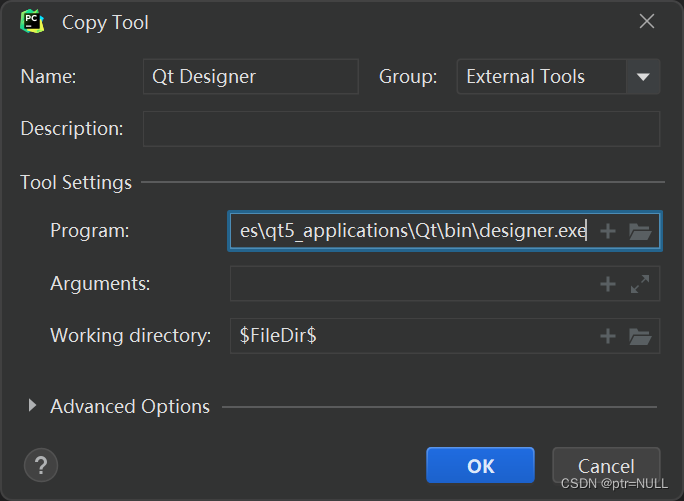Click the Description: label
This screenshot has width=684, height=501.
(72, 129)
